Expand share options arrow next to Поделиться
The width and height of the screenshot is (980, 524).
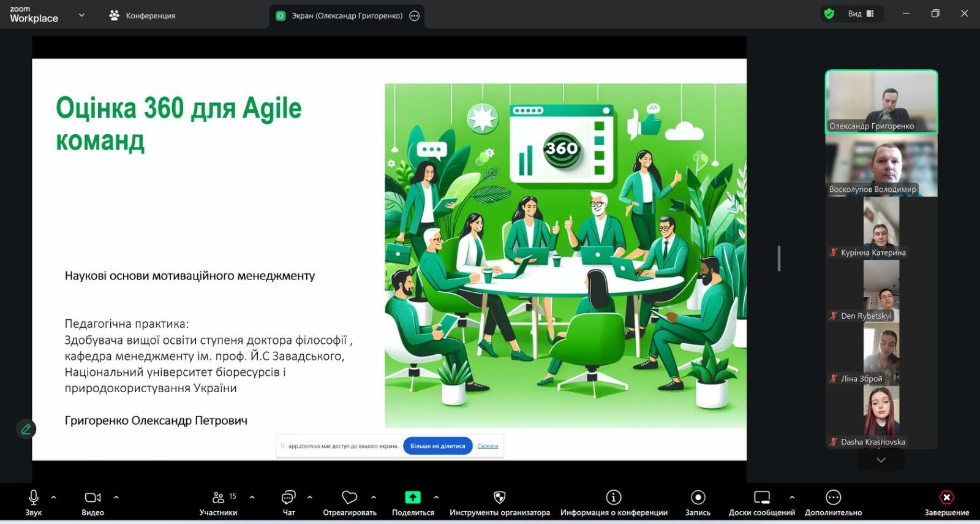pos(436,497)
